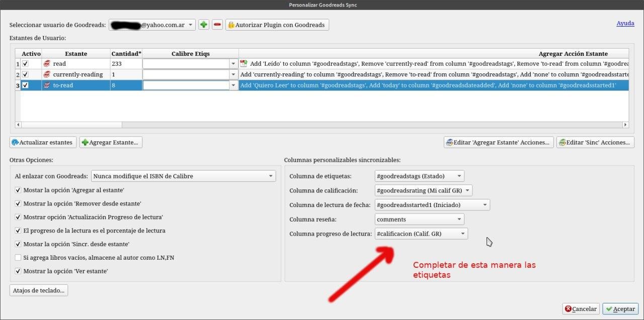This screenshot has width=644, height=320.
Task: Open Atajos de teclado... button
Action: [x=39, y=290]
